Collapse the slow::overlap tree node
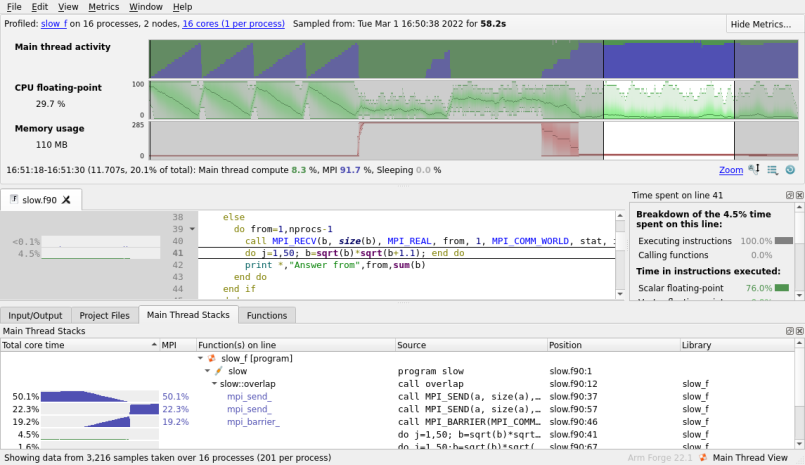This screenshot has height=465, width=805. (x=215, y=383)
